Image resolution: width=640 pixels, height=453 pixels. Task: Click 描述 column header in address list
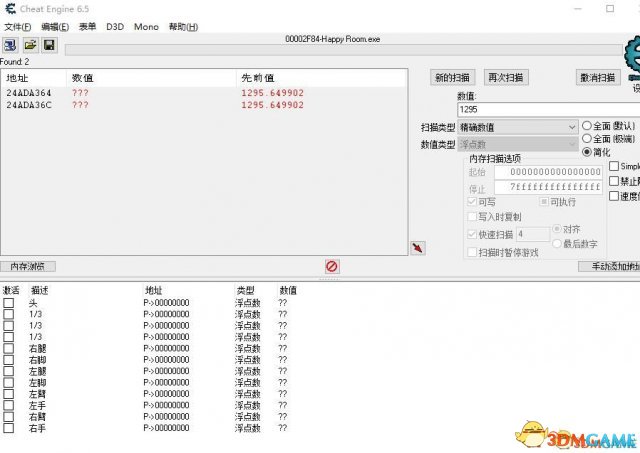point(40,291)
